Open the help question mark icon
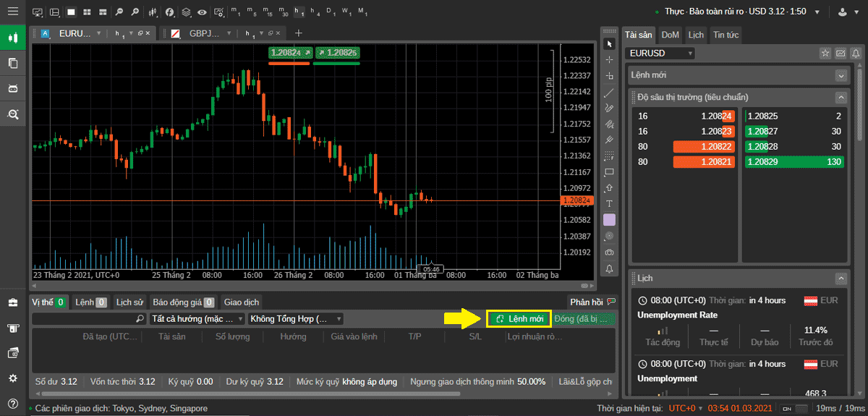 click(x=12, y=403)
